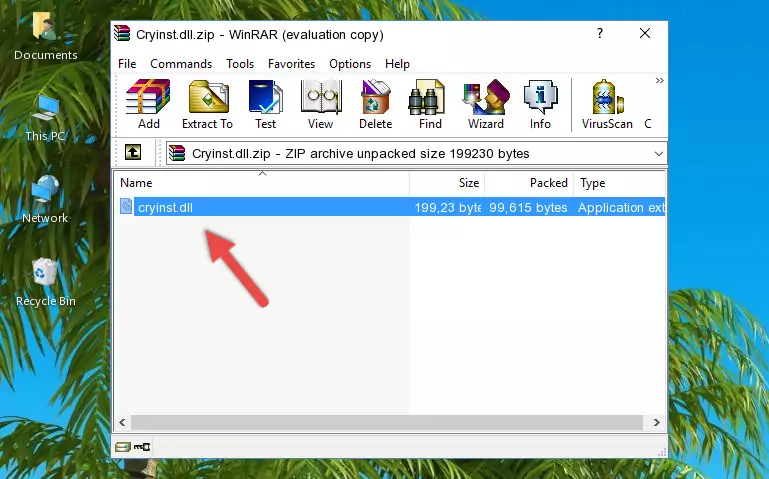This screenshot has height=479, width=769.
Task: Expand hidden toolbar buttons chevron
Action: pos(660,80)
